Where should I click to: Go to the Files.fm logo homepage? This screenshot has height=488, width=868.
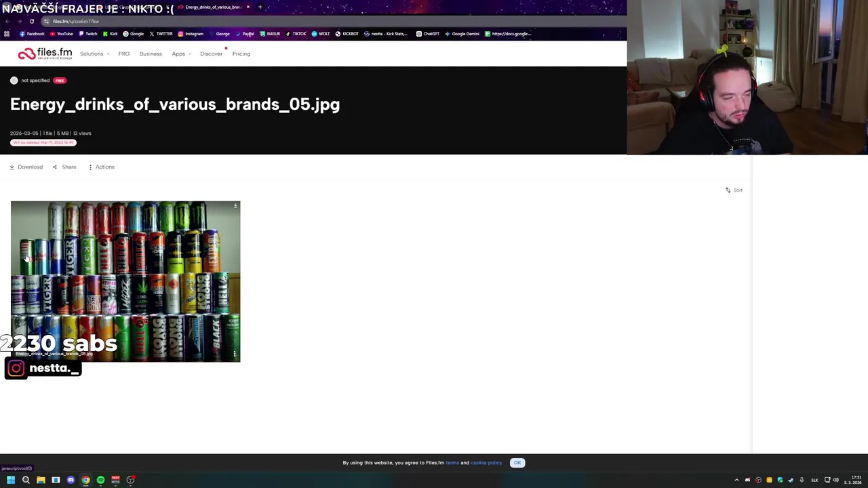tap(45, 54)
